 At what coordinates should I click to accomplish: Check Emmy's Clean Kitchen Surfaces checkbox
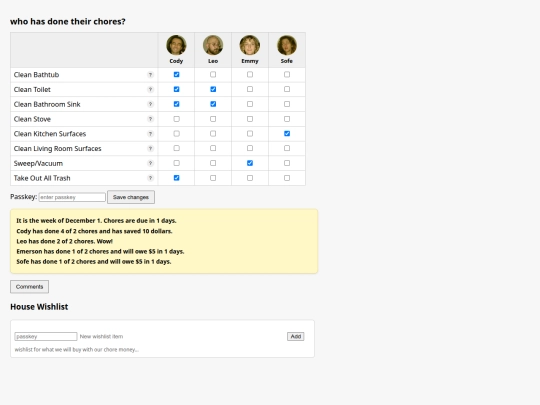coord(250,134)
